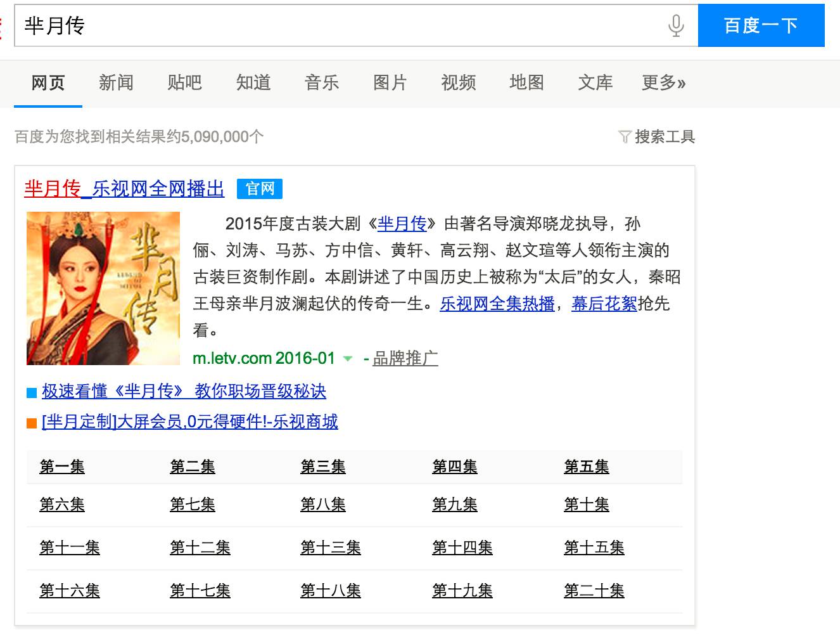Open the 芈月传 poster thumbnail
Image resolution: width=840 pixels, height=644 pixels.
pyautogui.click(x=103, y=288)
